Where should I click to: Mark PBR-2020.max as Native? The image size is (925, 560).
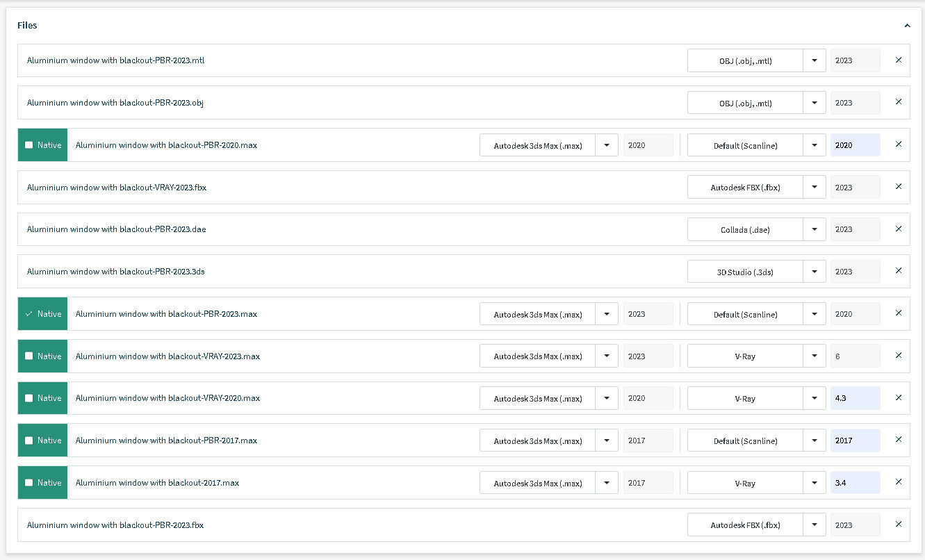tap(28, 145)
